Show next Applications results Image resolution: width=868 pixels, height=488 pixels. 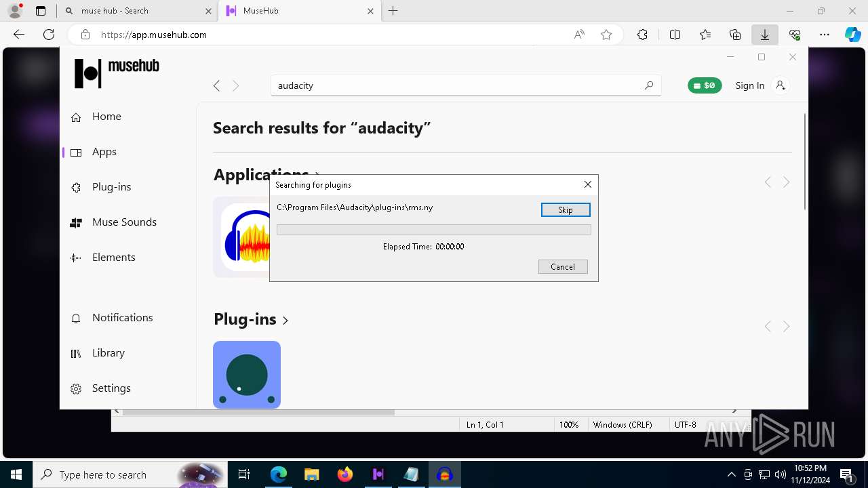787,182
